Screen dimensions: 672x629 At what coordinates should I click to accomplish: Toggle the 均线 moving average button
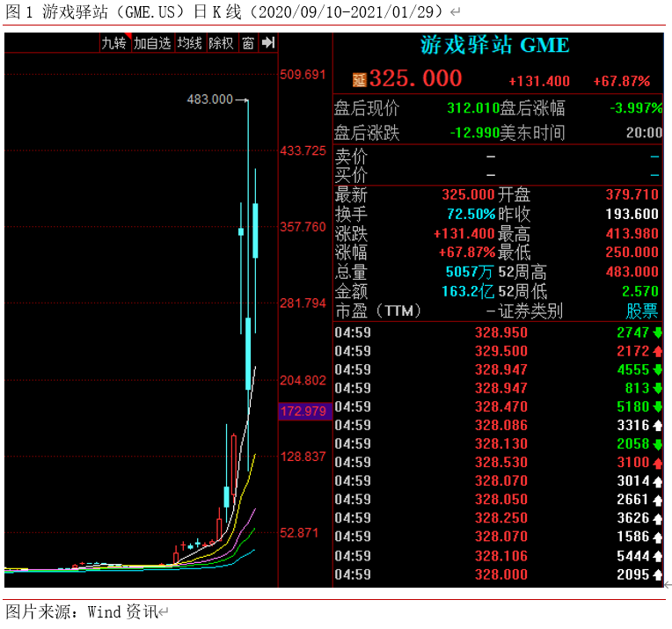point(190,43)
